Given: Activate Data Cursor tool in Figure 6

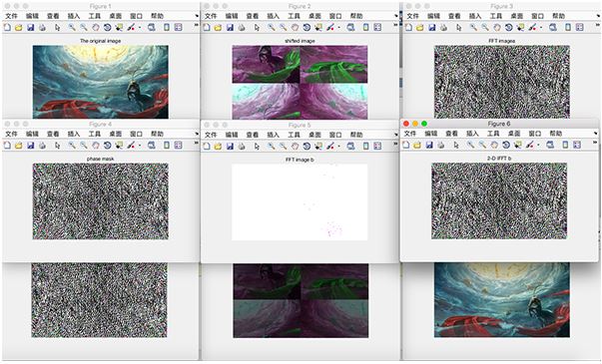Looking at the screenshot, I should [518, 145].
